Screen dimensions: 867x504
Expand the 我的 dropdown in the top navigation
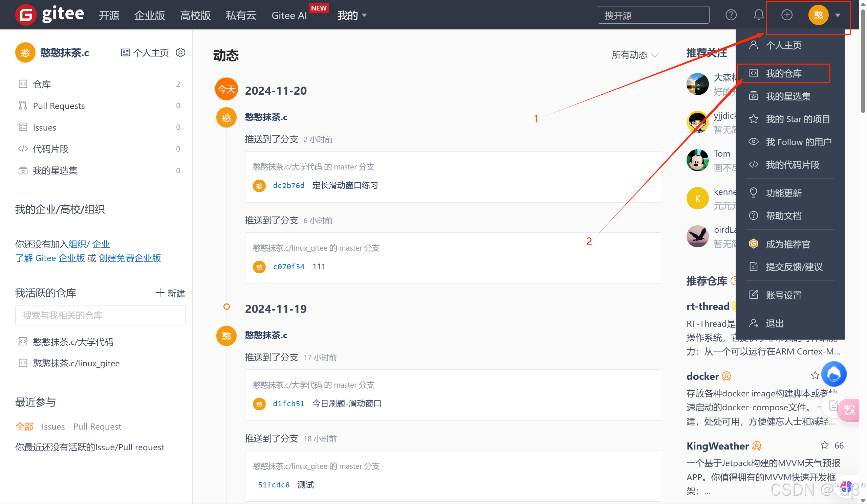point(352,15)
